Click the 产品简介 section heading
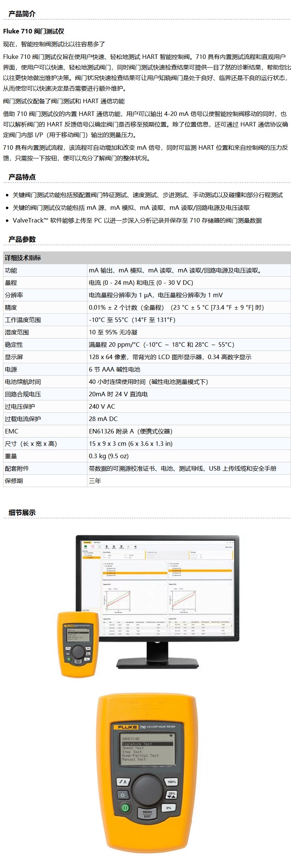The image size is (291, 868). coord(22,14)
